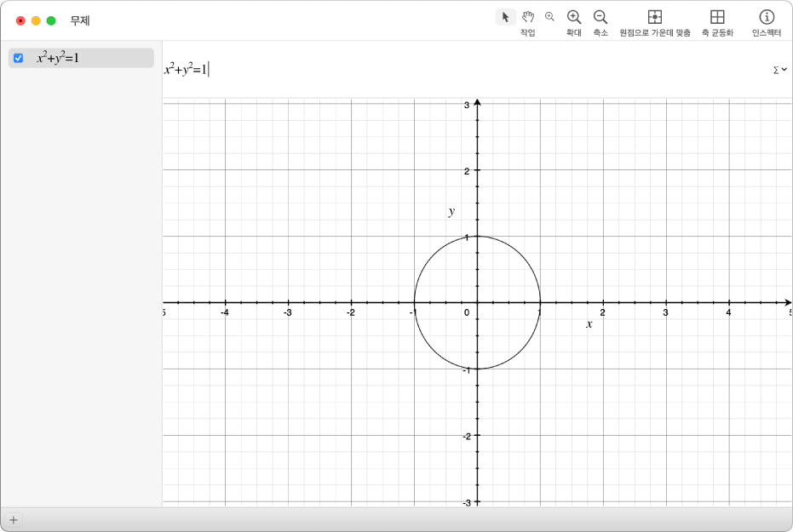Click into the equation input field

[465, 69]
